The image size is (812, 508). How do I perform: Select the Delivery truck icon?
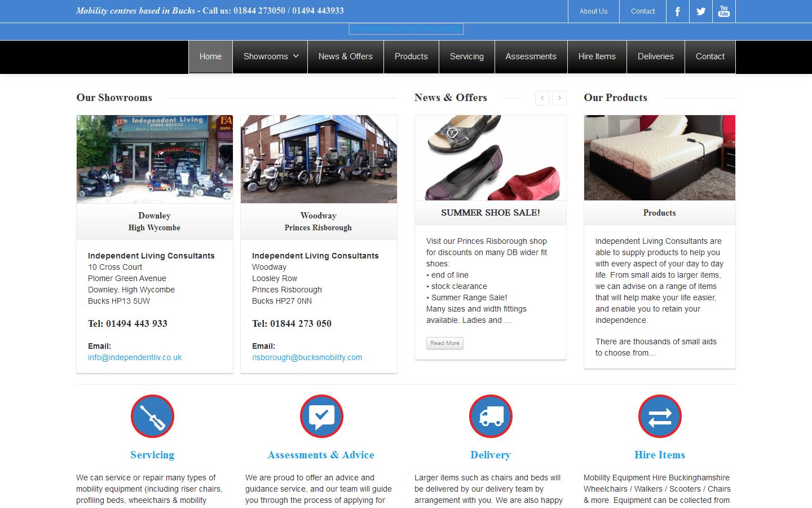(x=491, y=416)
